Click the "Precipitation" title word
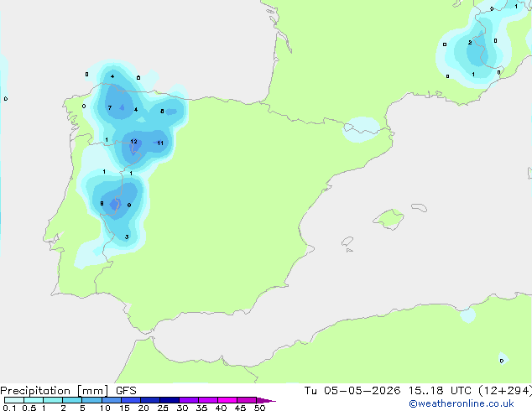532x411 pixels. click(35, 391)
